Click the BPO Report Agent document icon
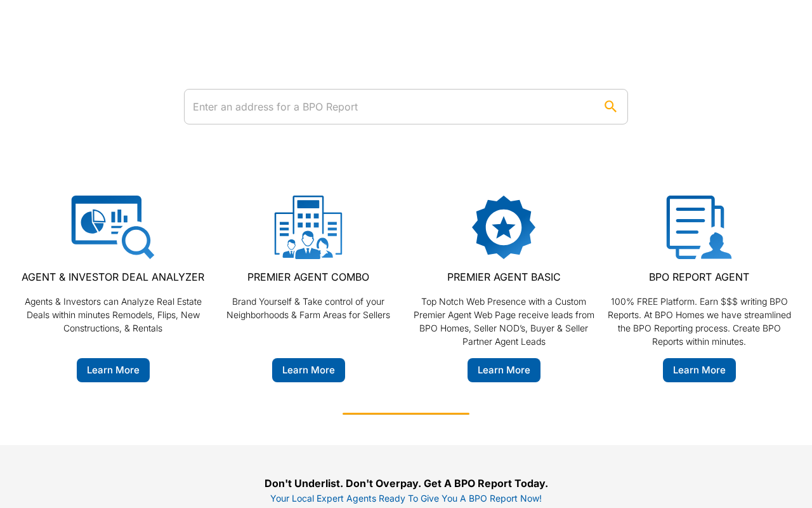This screenshot has width=812, height=508. (x=699, y=227)
